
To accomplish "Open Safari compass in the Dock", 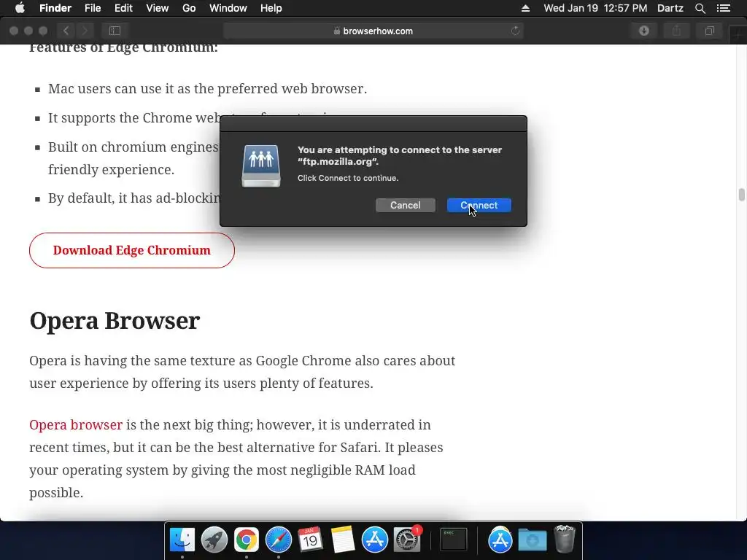I will (279, 540).
